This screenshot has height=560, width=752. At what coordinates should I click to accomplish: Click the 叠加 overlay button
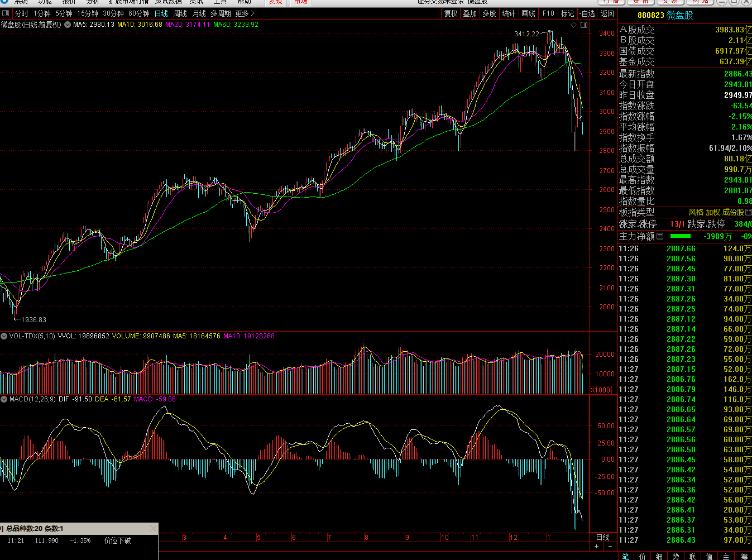tap(470, 13)
